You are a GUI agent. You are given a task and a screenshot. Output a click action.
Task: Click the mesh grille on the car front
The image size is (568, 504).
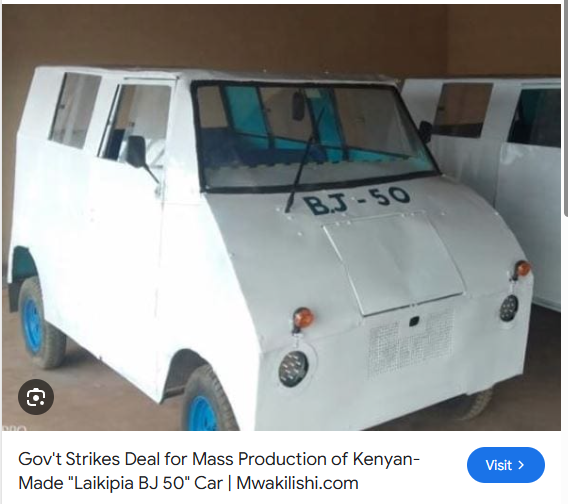[411, 343]
